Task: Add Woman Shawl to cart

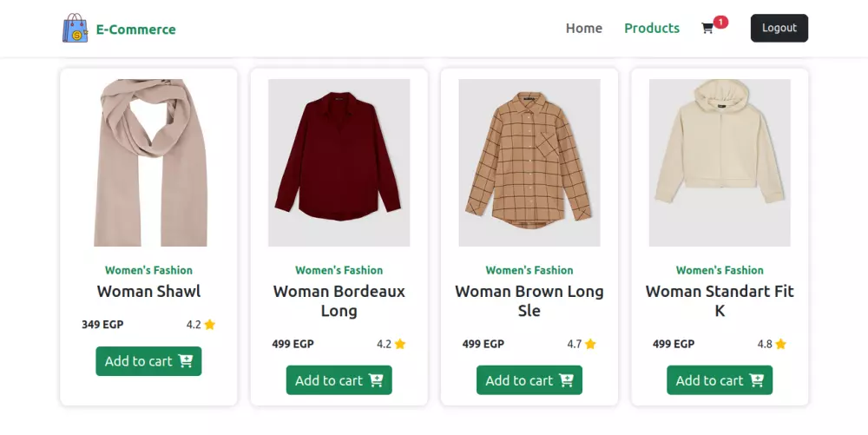Action: pos(148,361)
